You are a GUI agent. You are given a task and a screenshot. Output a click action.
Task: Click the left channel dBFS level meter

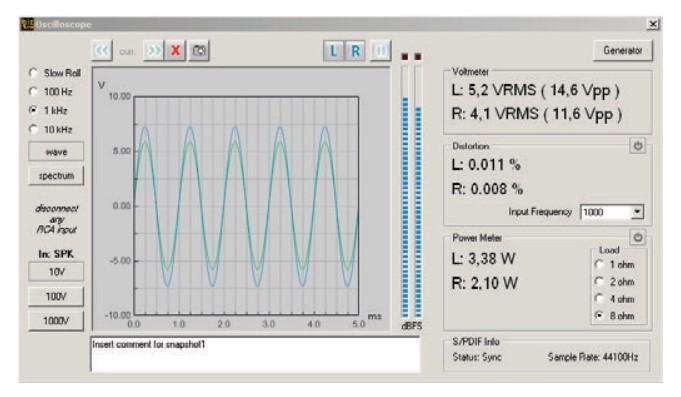click(405, 192)
